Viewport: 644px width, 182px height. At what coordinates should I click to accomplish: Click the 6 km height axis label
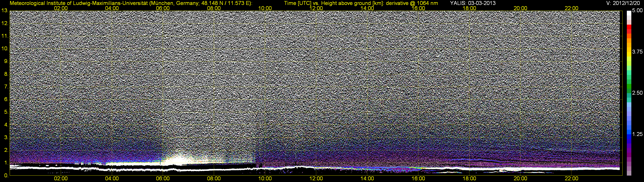coord(6,99)
